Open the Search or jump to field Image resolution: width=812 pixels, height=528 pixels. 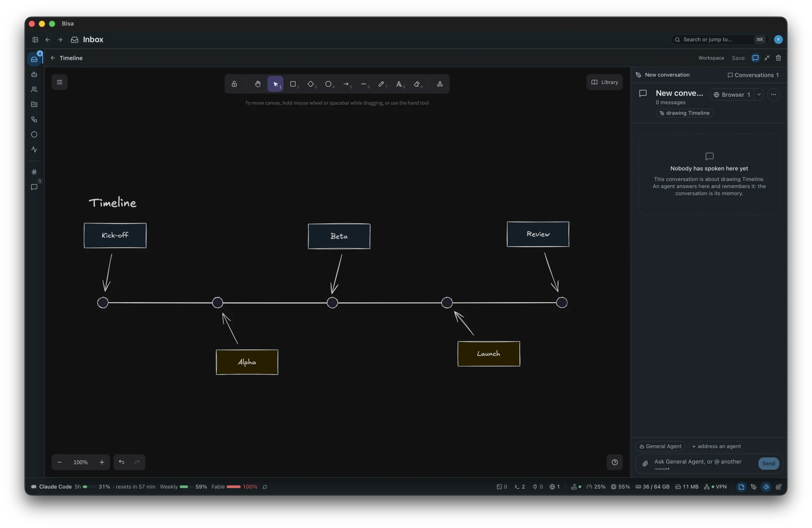(719, 40)
